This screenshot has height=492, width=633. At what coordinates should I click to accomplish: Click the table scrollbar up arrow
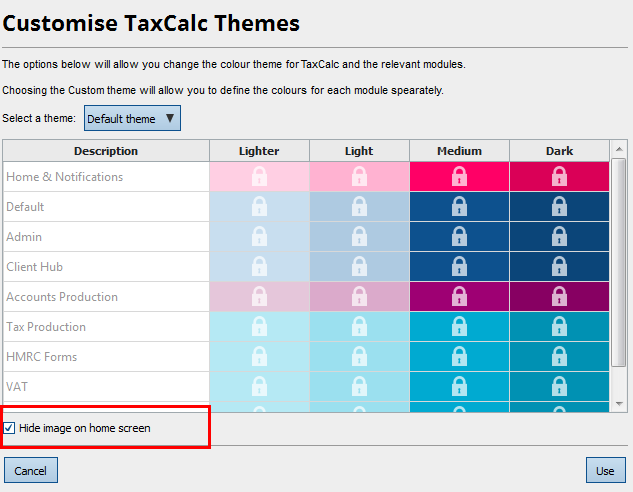pyautogui.click(x=619, y=149)
